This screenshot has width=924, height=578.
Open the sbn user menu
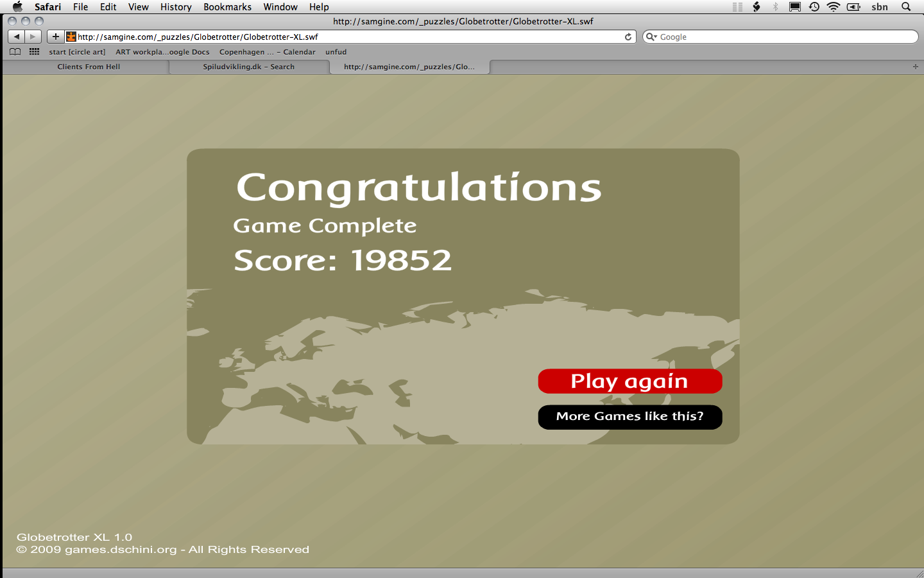[x=880, y=7]
